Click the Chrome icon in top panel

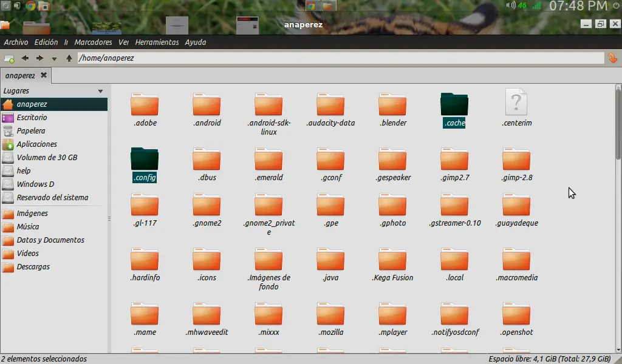pos(30,5)
